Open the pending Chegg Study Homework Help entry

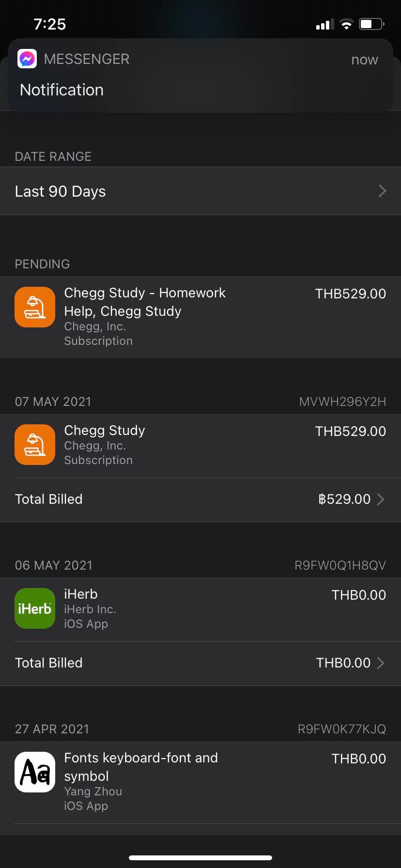click(145, 302)
